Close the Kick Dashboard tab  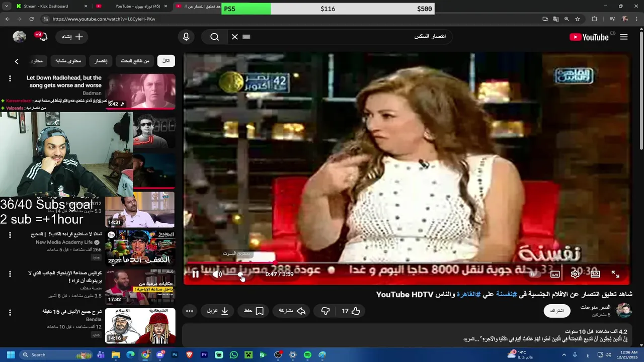click(x=86, y=6)
